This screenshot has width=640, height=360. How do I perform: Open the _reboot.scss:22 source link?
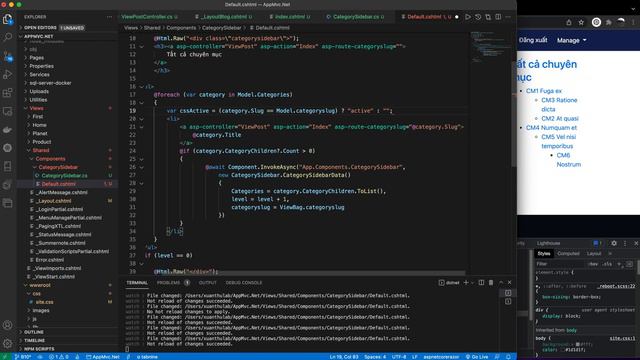(617, 286)
